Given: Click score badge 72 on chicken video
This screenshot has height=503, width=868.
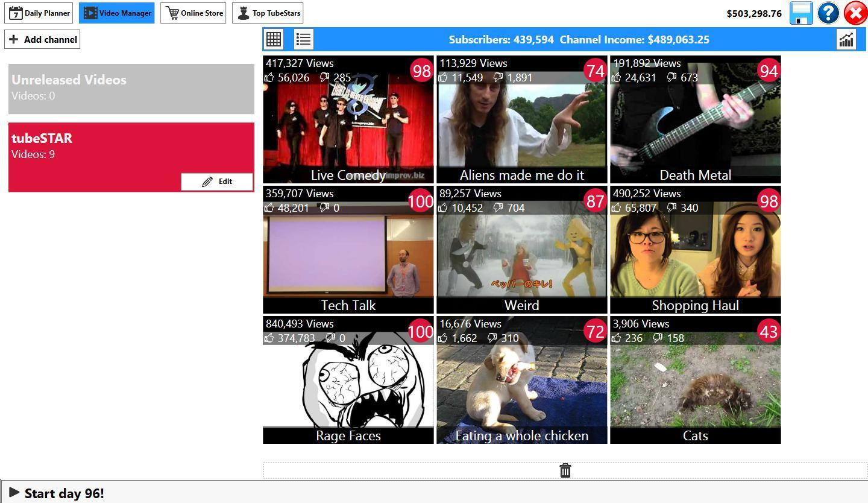Looking at the screenshot, I should click(x=595, y=331).
